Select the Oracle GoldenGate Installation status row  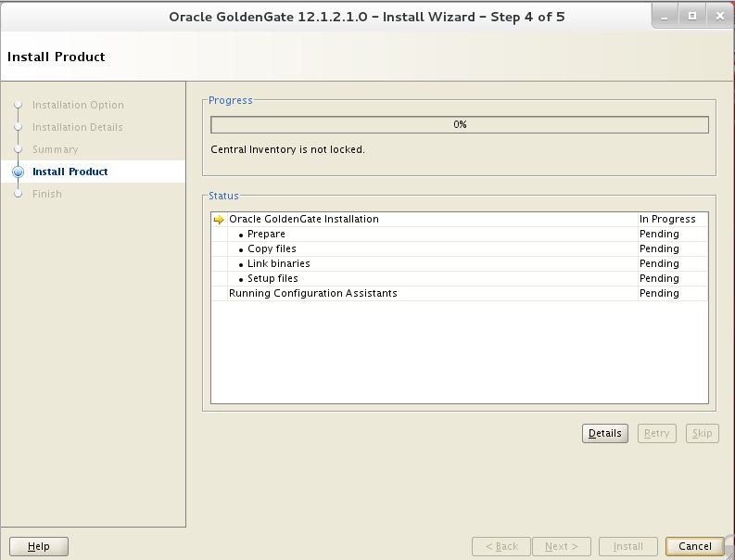click(x=460, y=219)
